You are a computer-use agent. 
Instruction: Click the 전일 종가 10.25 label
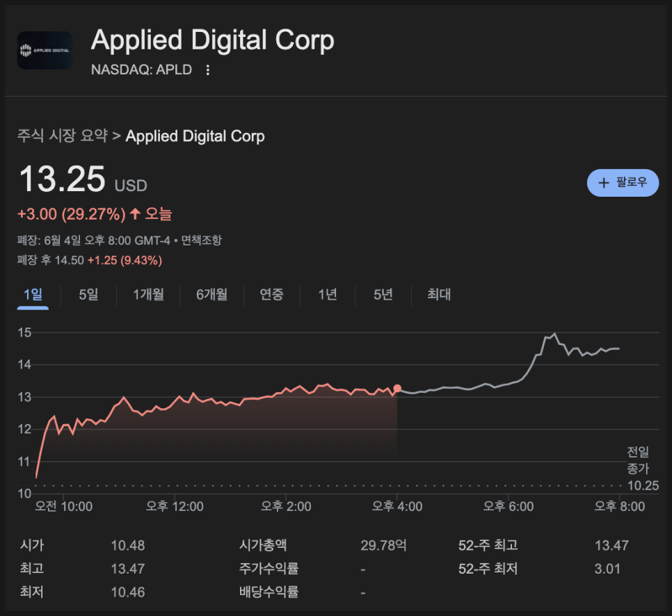click(x=642, y=469)
